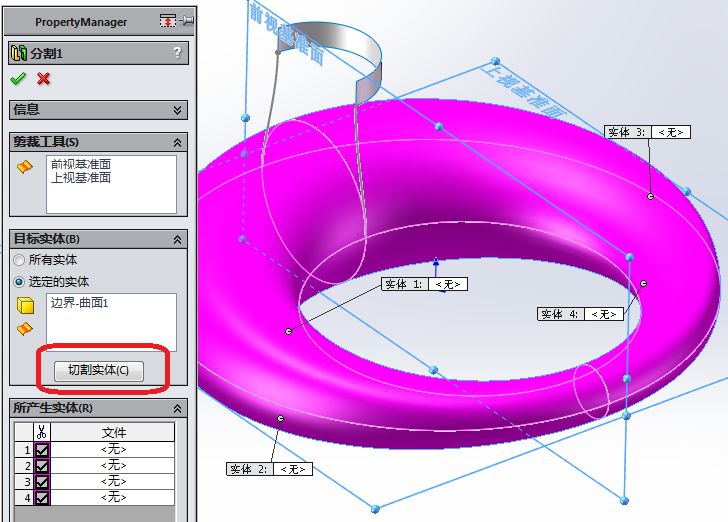Click the file cell of row 3
The height and width of the screenshot is (522, 728).
coord(113,482)
